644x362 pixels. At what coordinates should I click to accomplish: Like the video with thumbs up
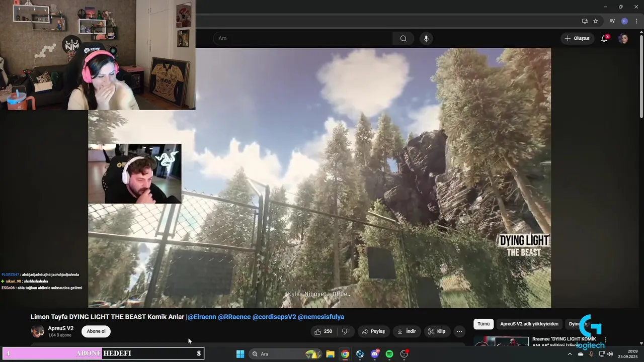coord(323,331)
